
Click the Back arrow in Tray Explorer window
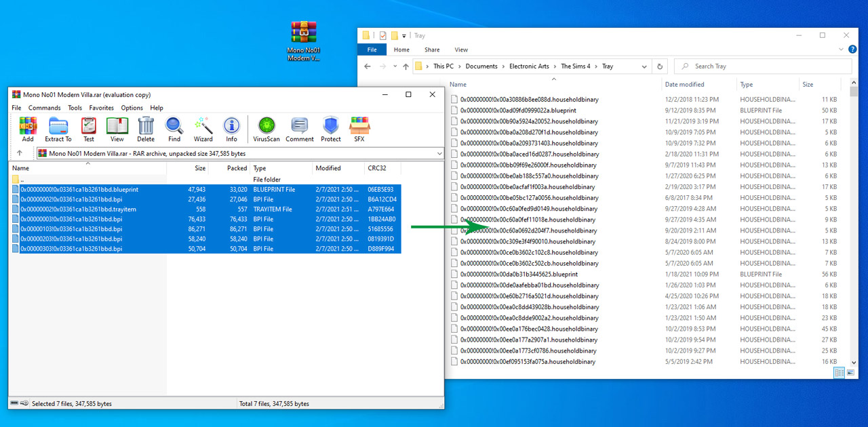point(368,66)
